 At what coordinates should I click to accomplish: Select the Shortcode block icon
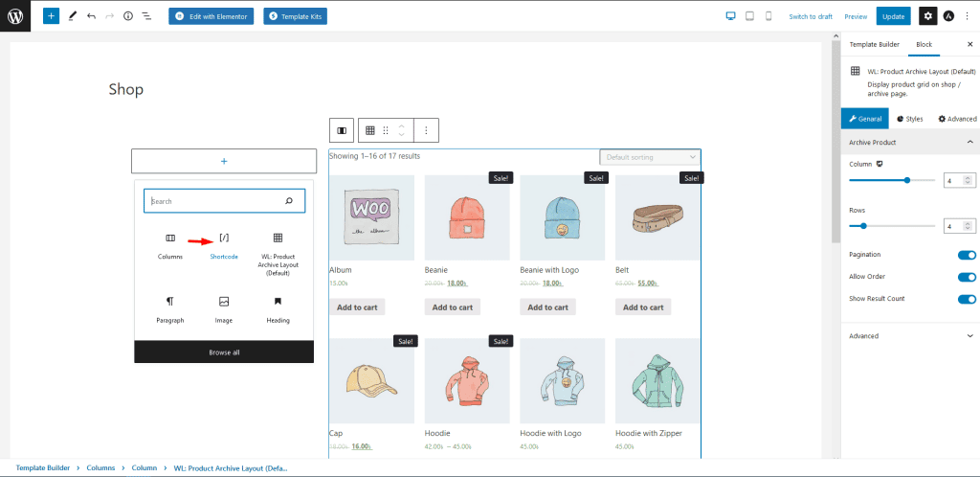point(224,238)
